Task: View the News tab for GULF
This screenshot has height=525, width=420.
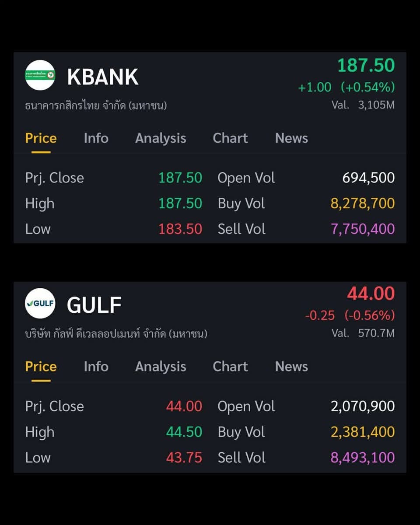Action: click(291, 367)
